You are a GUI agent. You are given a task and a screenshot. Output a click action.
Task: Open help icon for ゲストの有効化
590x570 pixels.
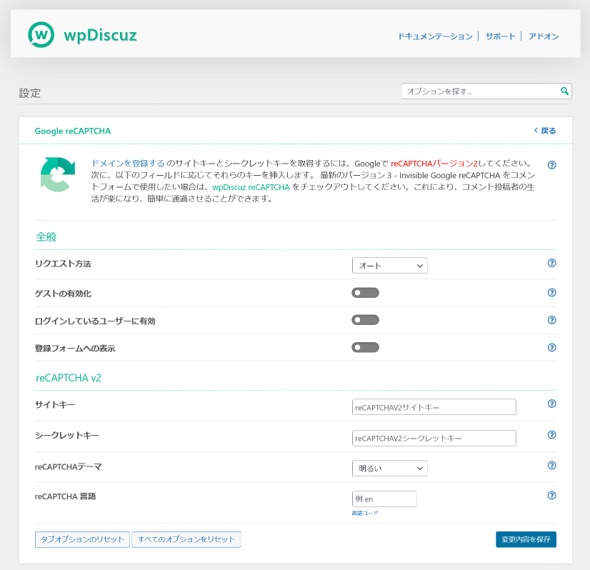tap(552, 292)
